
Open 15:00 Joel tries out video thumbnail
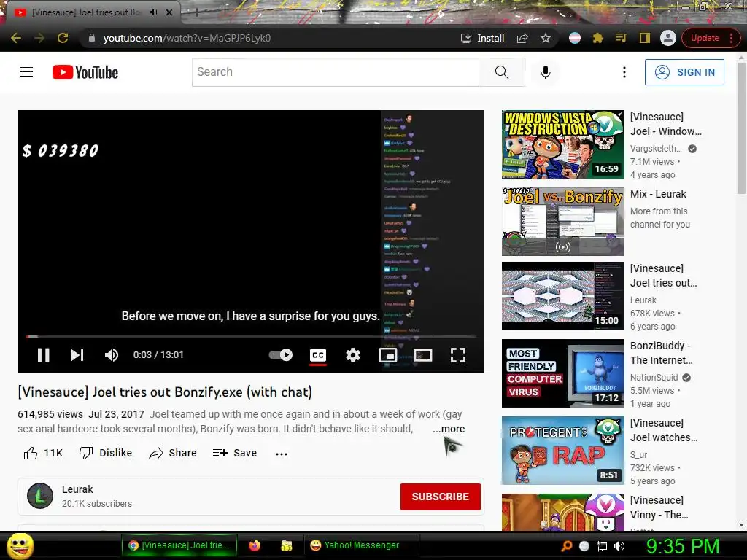(x=562, y=296)
